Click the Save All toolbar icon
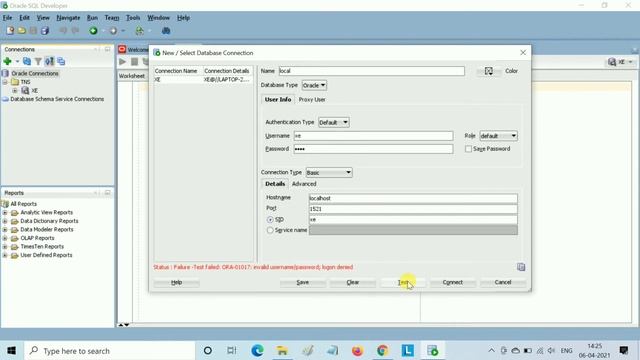Image resolution: width=640 pixels, height=360 pixels. point(45,31)
